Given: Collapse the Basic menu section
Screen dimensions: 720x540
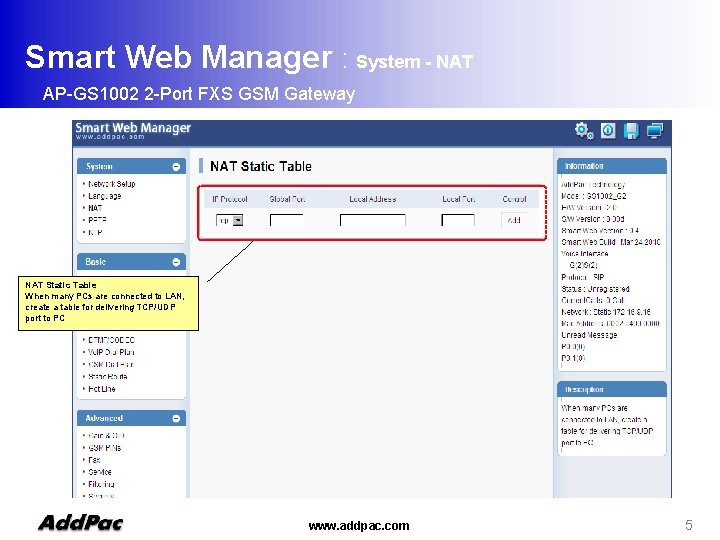Looking at the screenshot, I should (176, 262).
